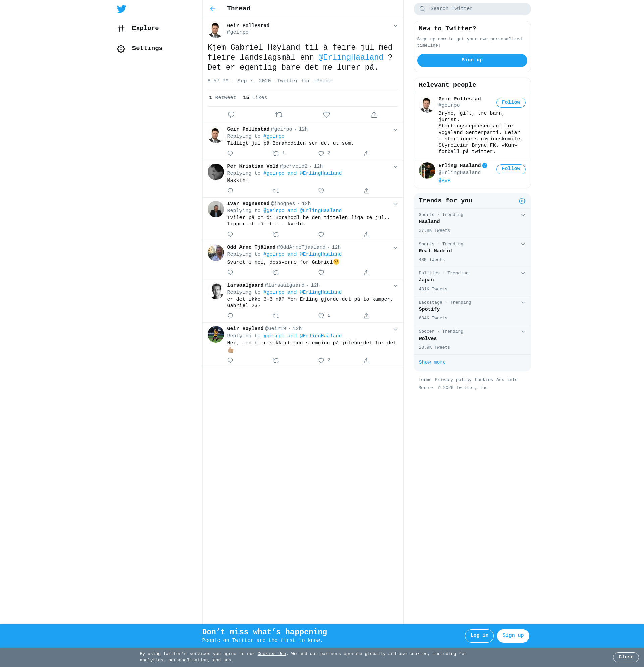Reply to the main Geir Pollestad tweet

coord(231,115)
